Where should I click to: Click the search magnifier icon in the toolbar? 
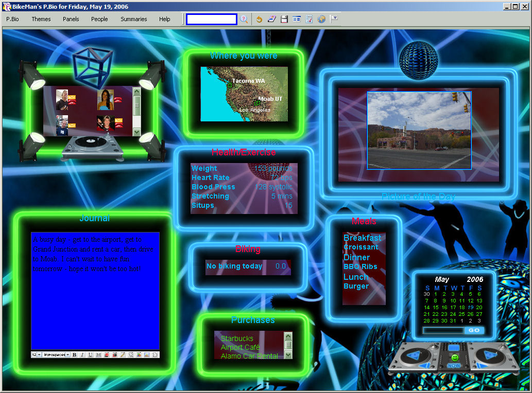click(244, 19)
